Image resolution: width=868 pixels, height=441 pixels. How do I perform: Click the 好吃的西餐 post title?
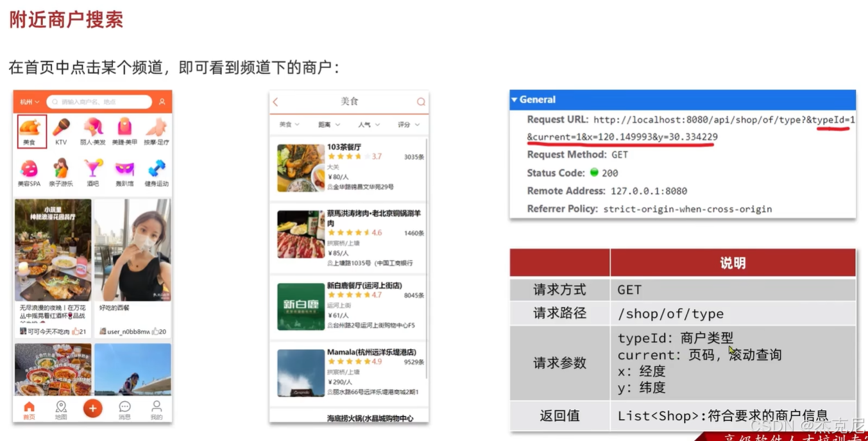114,308
